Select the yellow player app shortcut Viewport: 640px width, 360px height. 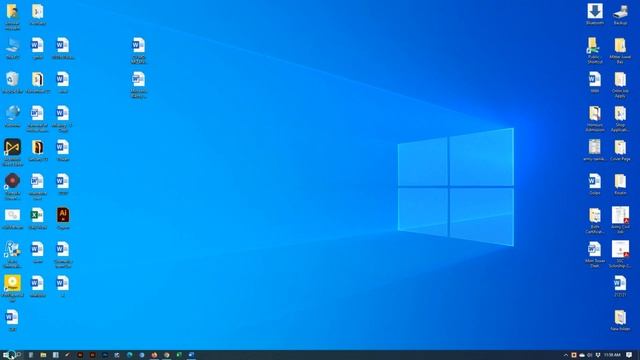pos(12,288)
